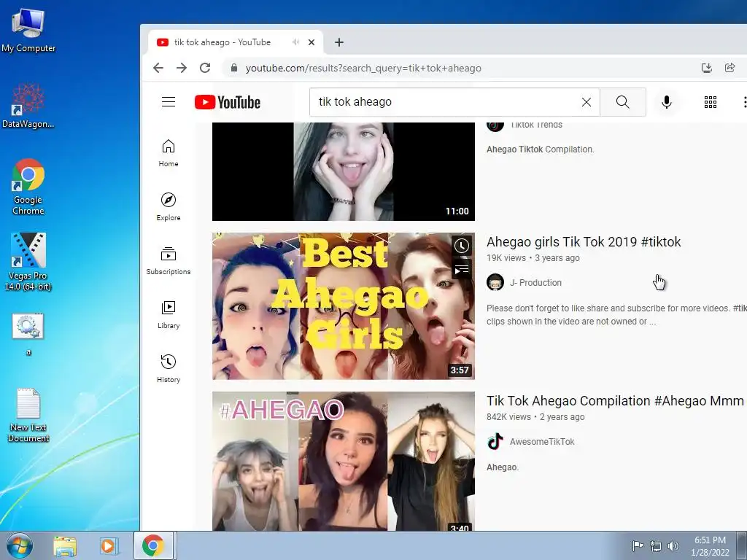747x560 pixels.
Task: Mute the tab via speaker icon
Action: (x=296, y=42)
